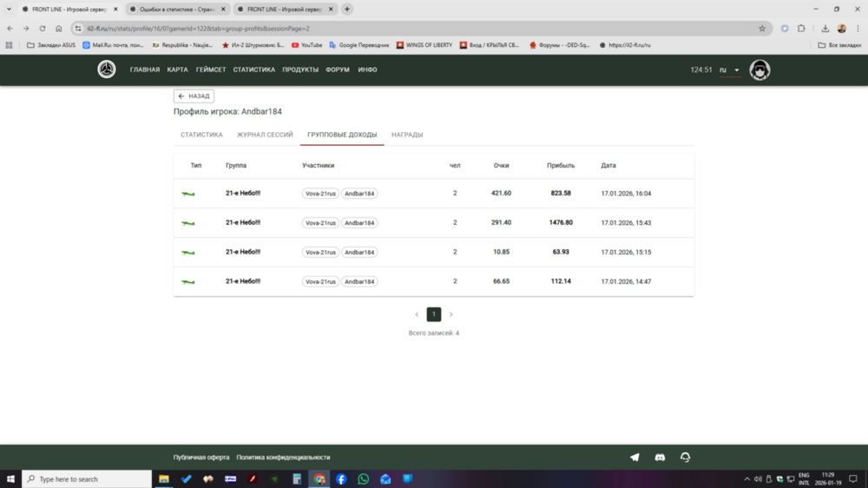Image resolution: width=868 pixels, height=488 pixels.
Task: Click the support headset icon in footer
Action: click(686, 457)
